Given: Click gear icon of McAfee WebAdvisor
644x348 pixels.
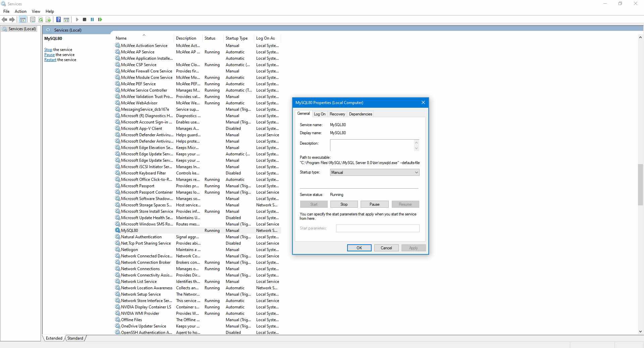Looking at the screenshot, I should coord(117,103).
